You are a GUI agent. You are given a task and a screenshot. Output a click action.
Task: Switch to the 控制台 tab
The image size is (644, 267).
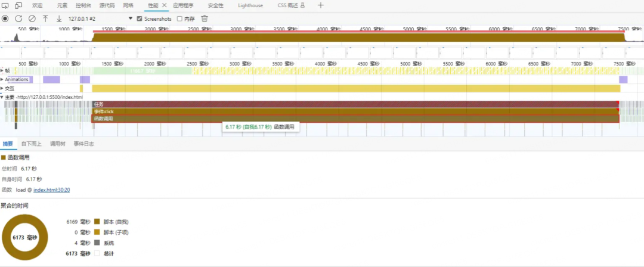tap(83, 5)
